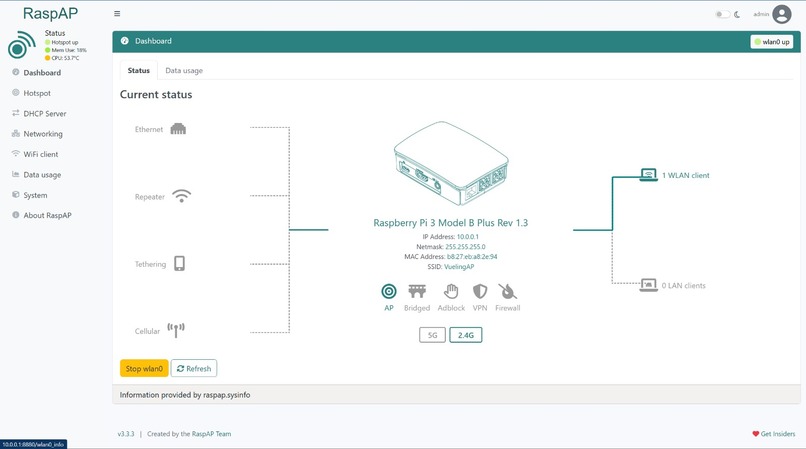Click the WiFi client sidebar icon

coord(15,153)
